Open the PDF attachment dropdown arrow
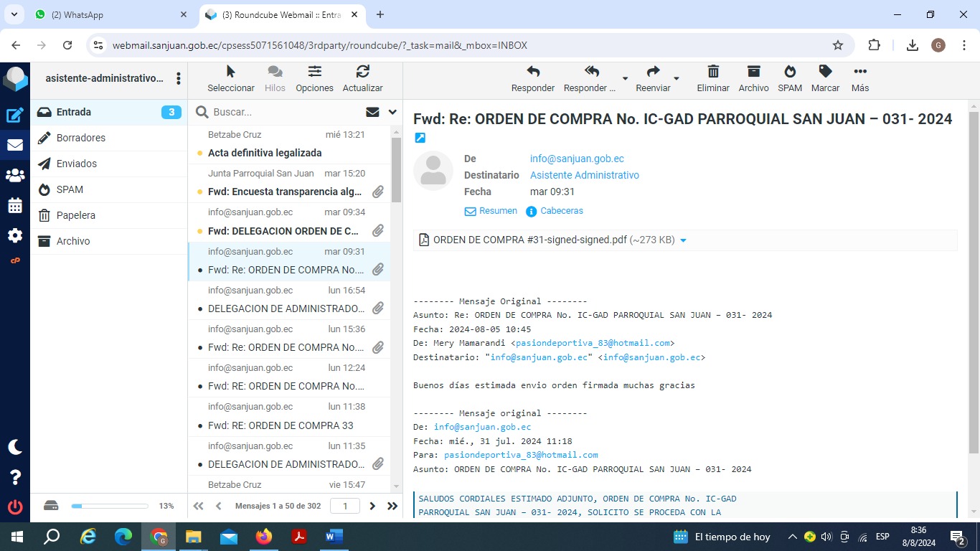Viewport: 980px width, 551px height. click(x=683, y=240)
